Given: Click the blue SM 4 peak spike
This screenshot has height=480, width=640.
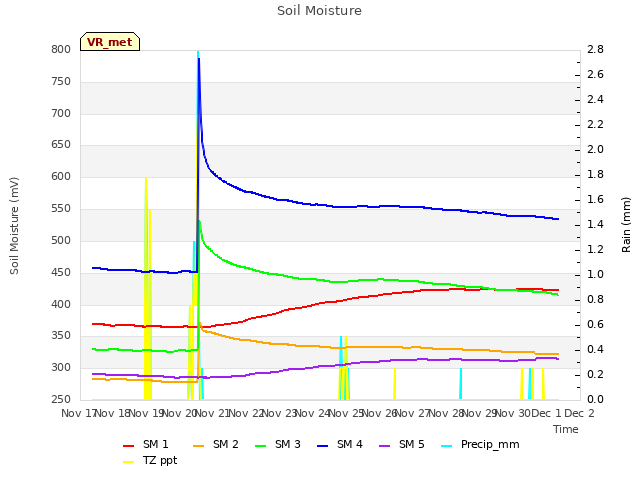Looking at the screenshot, I should click(x=199, y=61).
